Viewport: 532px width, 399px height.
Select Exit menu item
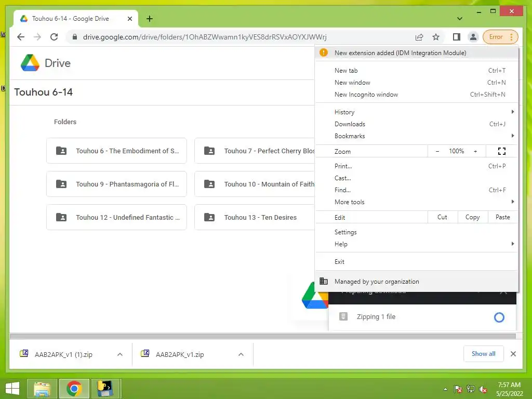tap(417, 262)
